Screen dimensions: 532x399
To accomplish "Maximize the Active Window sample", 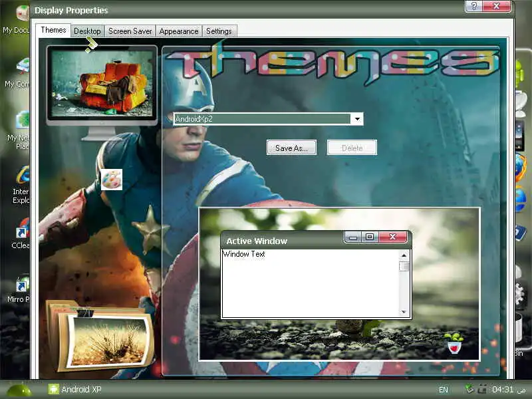I will pos(370,237).
